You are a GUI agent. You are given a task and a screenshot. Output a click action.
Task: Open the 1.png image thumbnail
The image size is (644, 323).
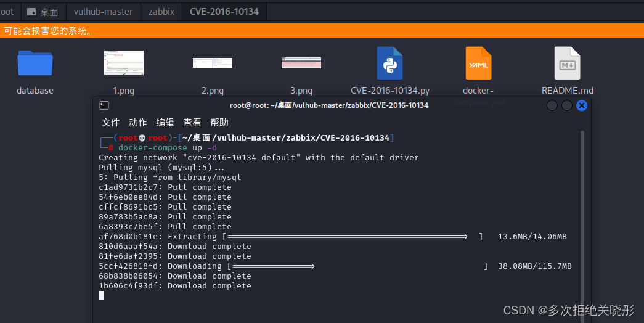tap(123, 63)
